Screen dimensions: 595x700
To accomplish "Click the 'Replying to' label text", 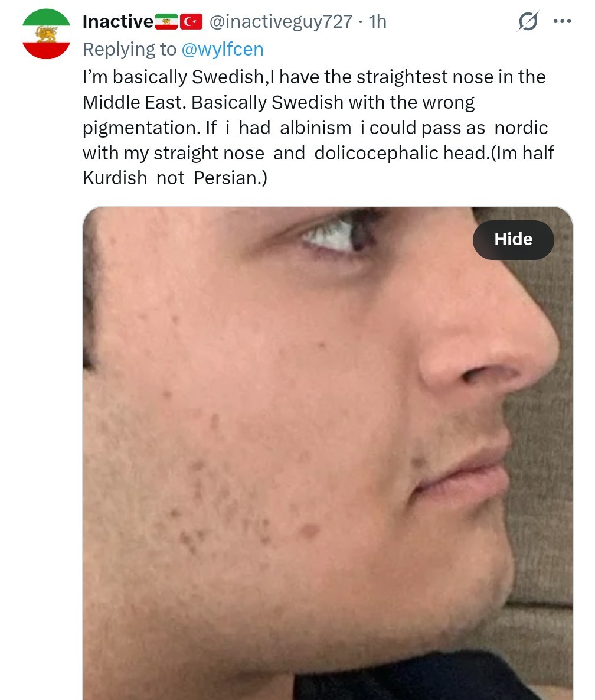I will [x=129, y=49].
